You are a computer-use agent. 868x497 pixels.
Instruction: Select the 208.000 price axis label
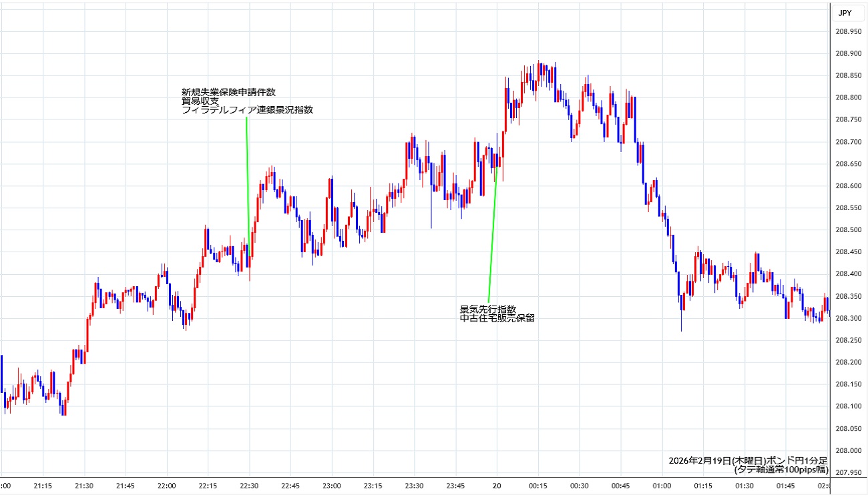click(847, 451)
